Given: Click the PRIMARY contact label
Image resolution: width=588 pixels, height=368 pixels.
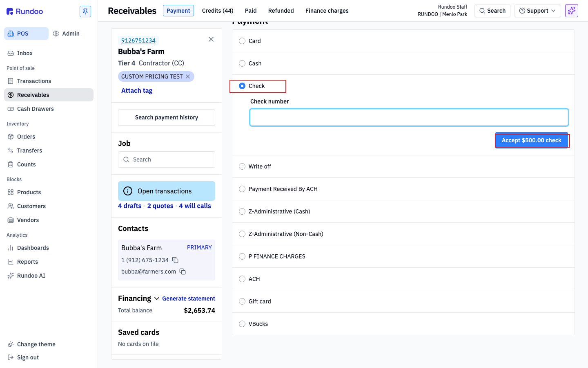Looking at the screenshot, I should (x=199, y=247).
